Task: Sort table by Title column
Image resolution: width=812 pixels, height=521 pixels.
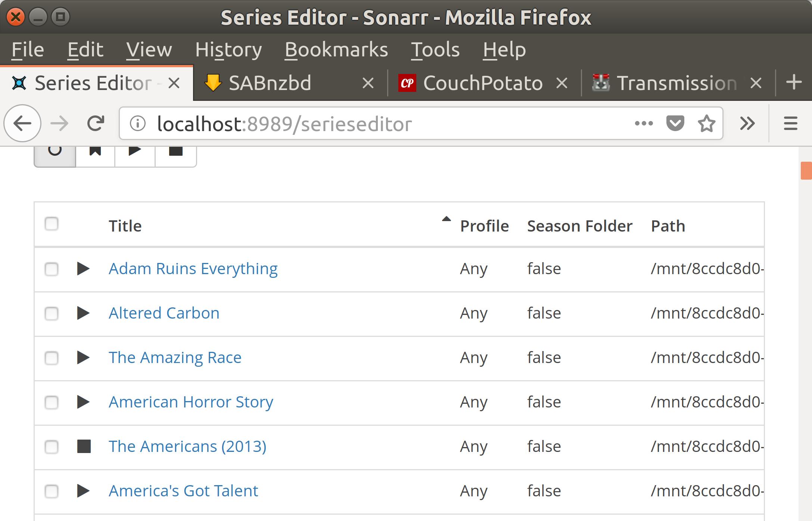Action: [125, 226]
